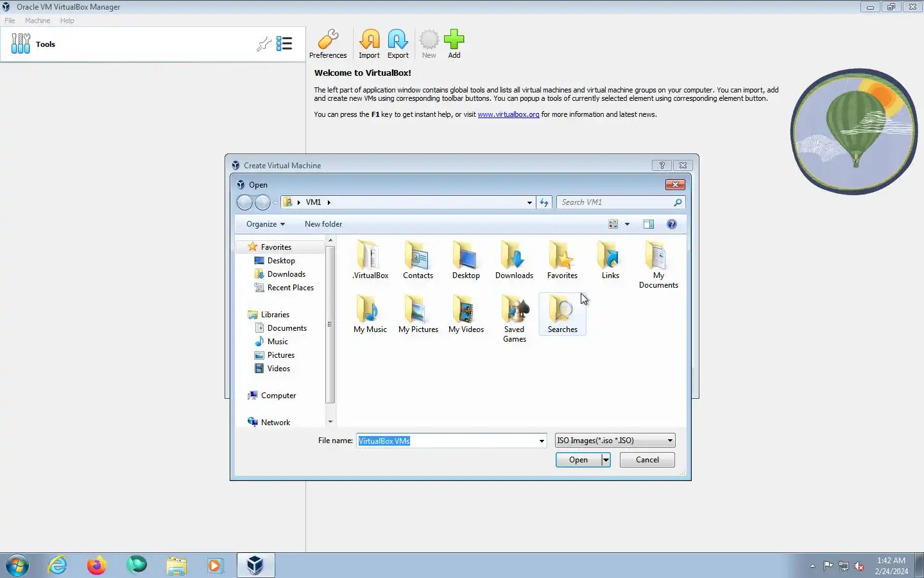
Task: Click the Export appliance icon
Action: pos(398,44)
